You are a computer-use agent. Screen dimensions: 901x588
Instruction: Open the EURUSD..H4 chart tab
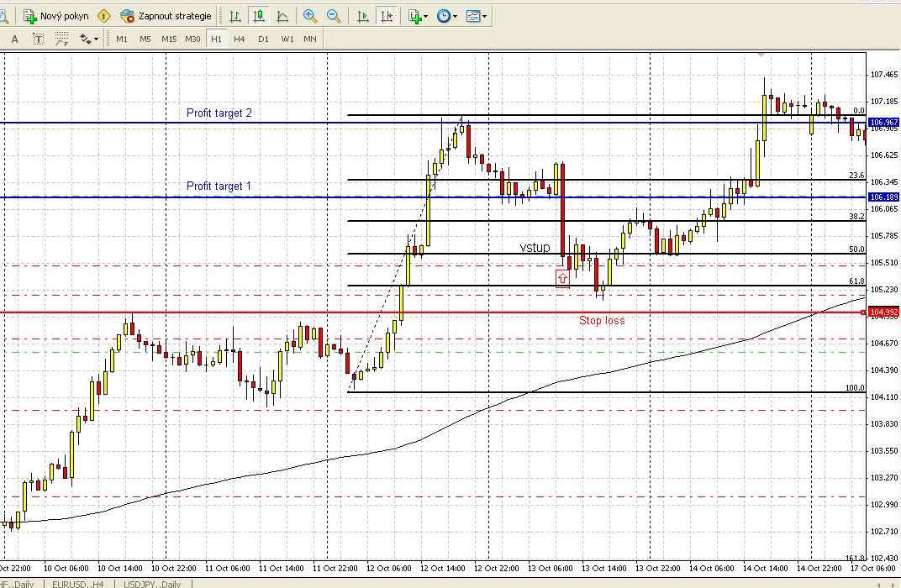click(x=77, y=584)
